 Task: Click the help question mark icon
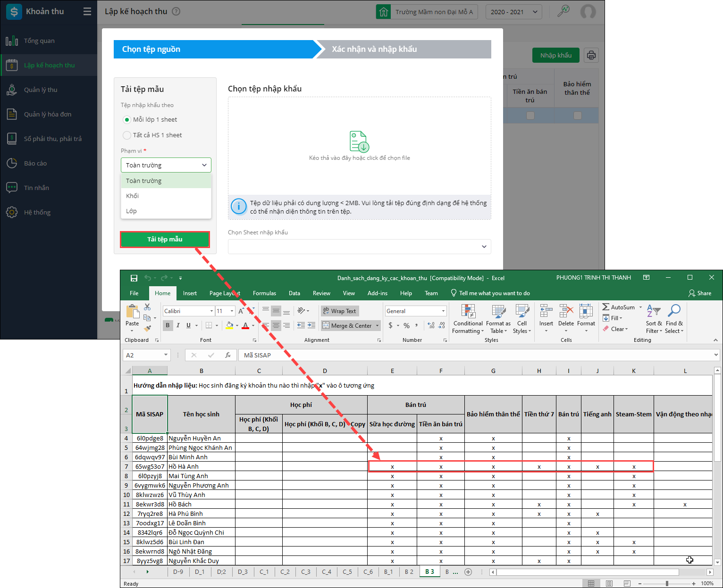point(176,11)
